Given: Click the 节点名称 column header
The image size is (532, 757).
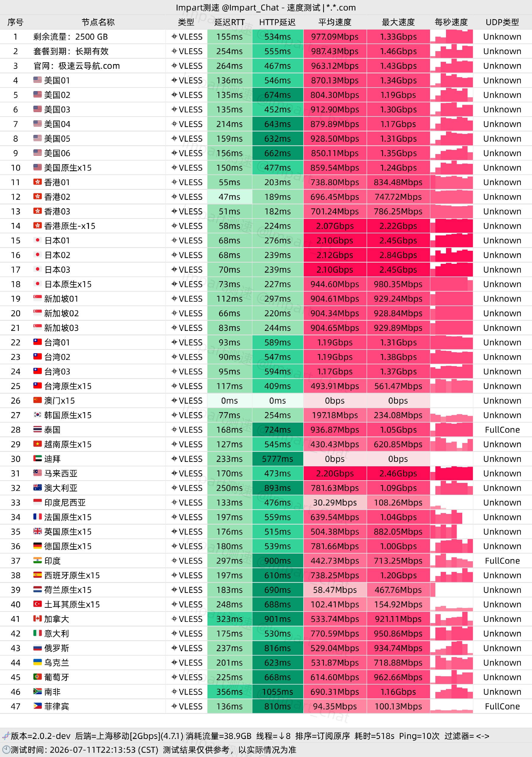Looking at the screenshot, I should click(x=98, y=22).
